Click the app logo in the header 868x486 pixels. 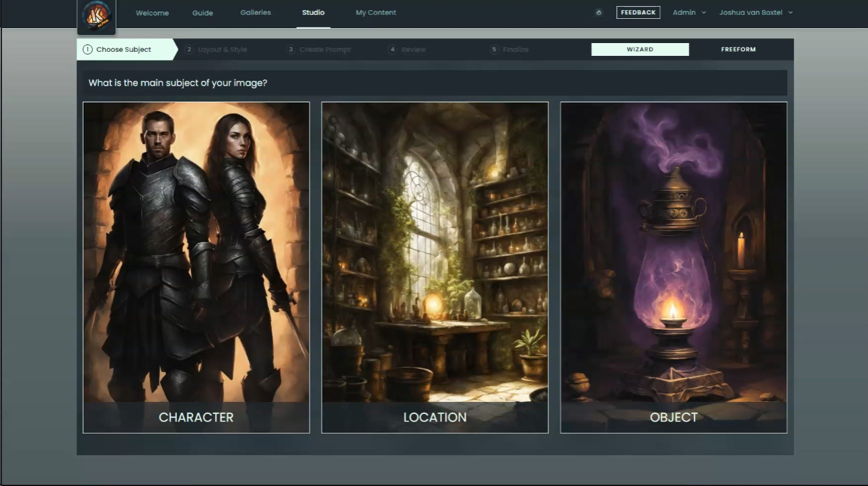(x=97, y=17)
